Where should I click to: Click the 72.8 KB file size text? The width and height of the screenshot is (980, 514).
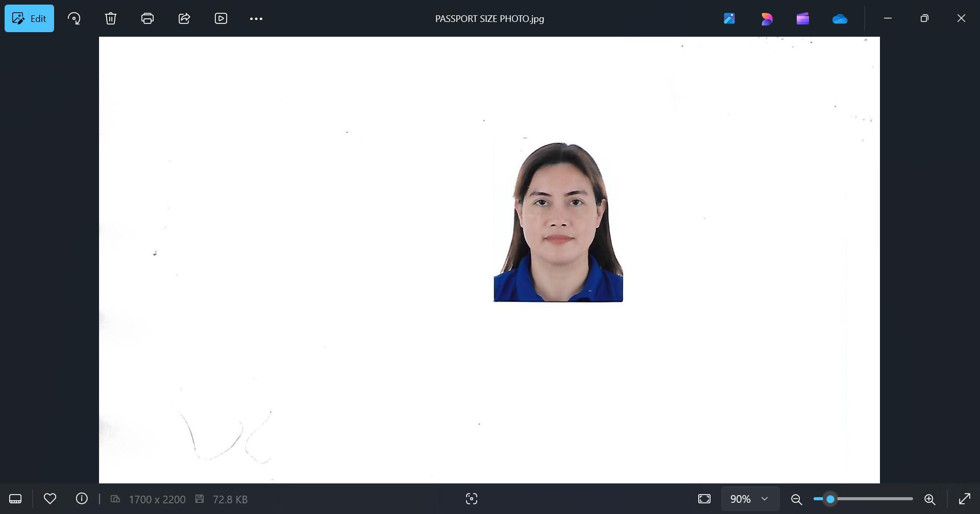click(x=230, y=499)
